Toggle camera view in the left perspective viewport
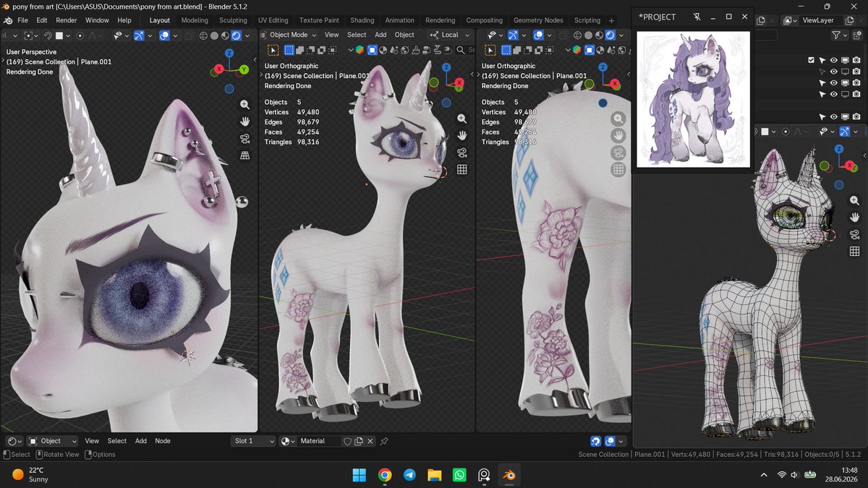The image size is (868, 488). 245,138
